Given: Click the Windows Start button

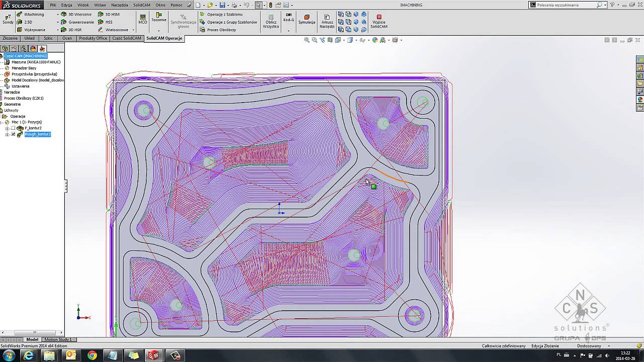Looking at the screenshot, I should coord(9,355).
